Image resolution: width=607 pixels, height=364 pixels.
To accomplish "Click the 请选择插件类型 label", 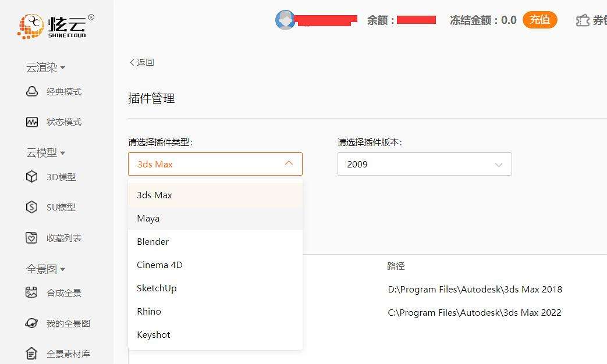I will pos(160,142).
